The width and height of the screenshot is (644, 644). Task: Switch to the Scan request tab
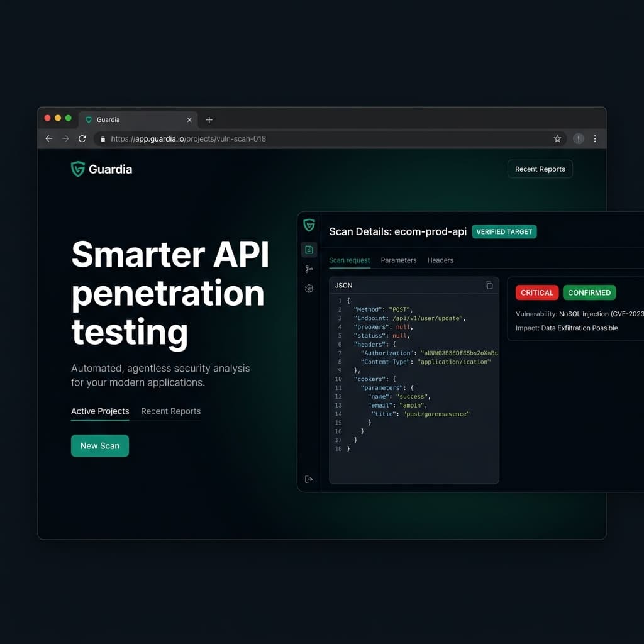click(350, 260)
